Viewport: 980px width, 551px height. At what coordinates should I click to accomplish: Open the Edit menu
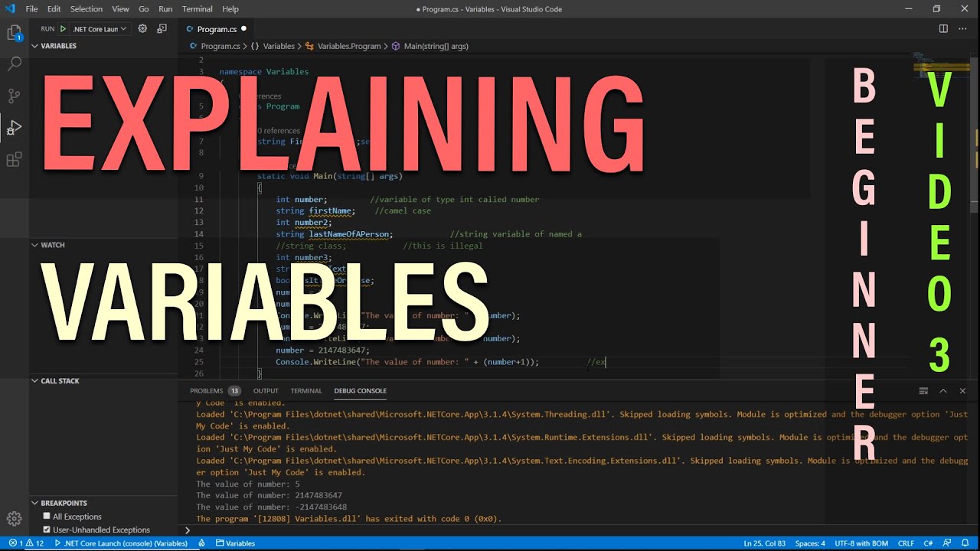point(54,9)
